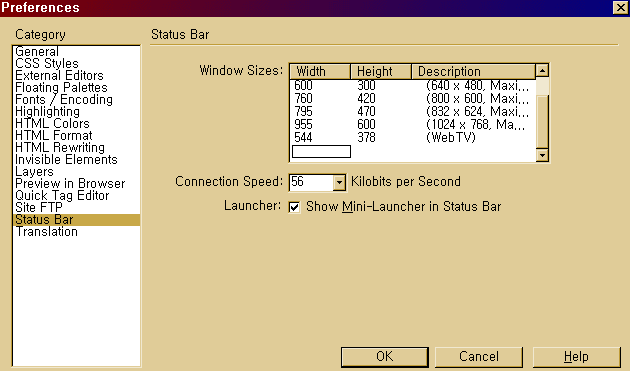The height and width of the screenshot is (371, 630).
Task: Open Help for preferences
Action: [x=576, y=357]
